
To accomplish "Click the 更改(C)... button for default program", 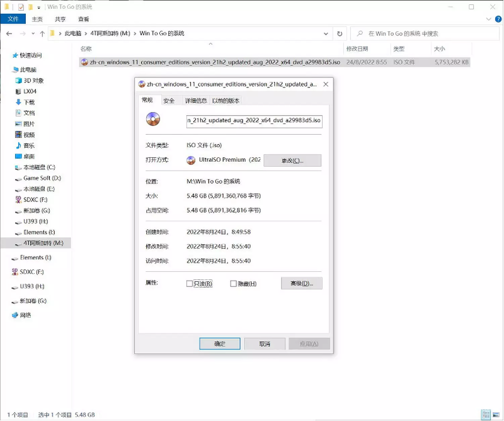I will pos(292,160).
